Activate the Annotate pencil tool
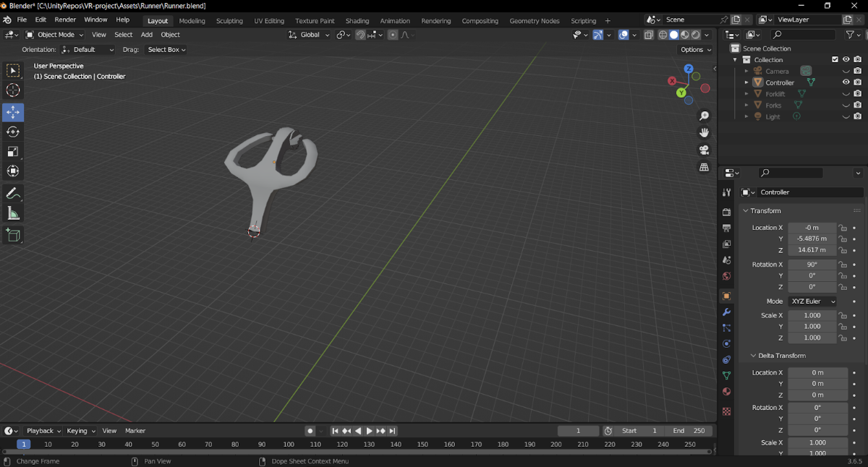 (13, 194)
